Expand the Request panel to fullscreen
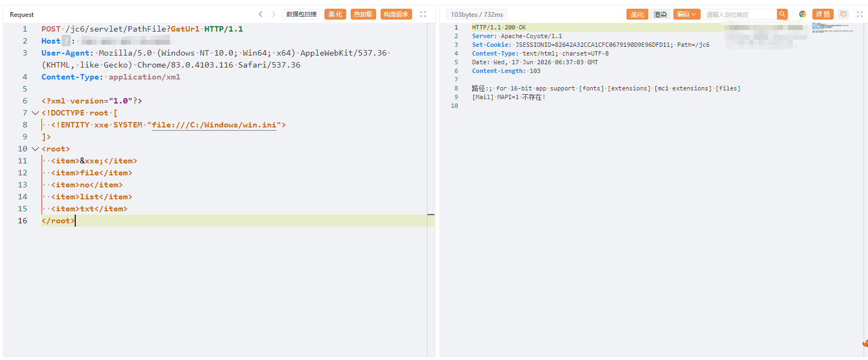 pyautogui.click(x=423, y=14)
